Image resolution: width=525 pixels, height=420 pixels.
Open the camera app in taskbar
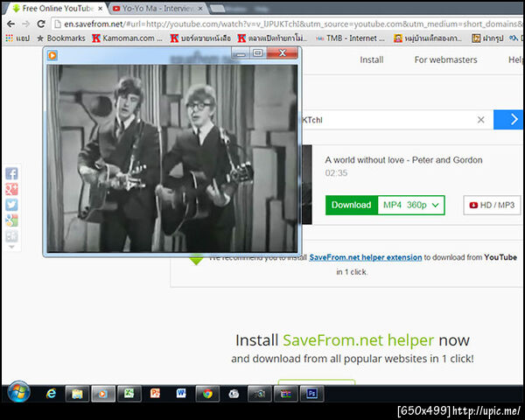pos(260,394)
